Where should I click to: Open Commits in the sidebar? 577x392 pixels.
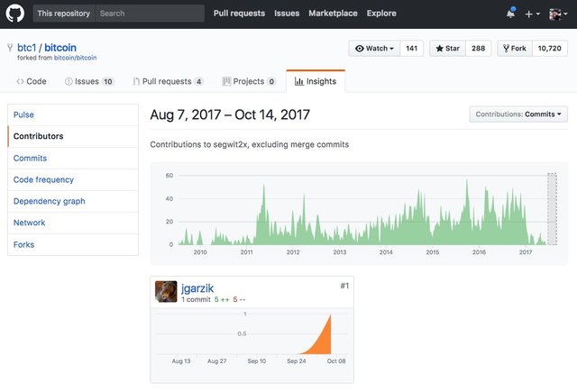click(73, 158)
